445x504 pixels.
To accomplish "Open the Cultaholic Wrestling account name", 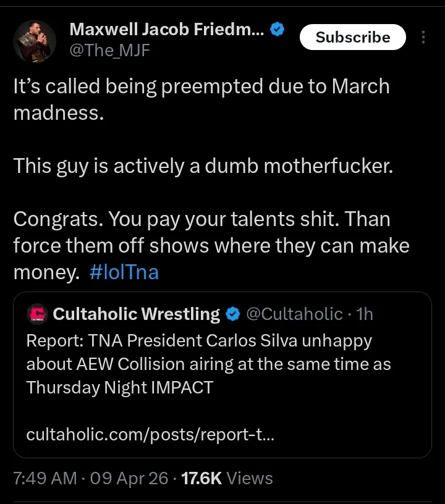I will (x=137, y=314).
